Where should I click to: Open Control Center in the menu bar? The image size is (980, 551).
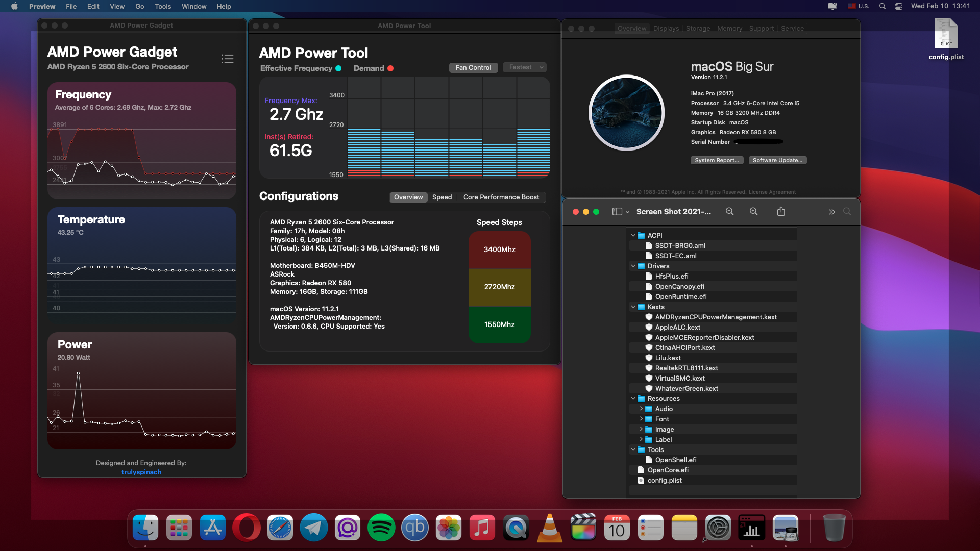[899, 6]
